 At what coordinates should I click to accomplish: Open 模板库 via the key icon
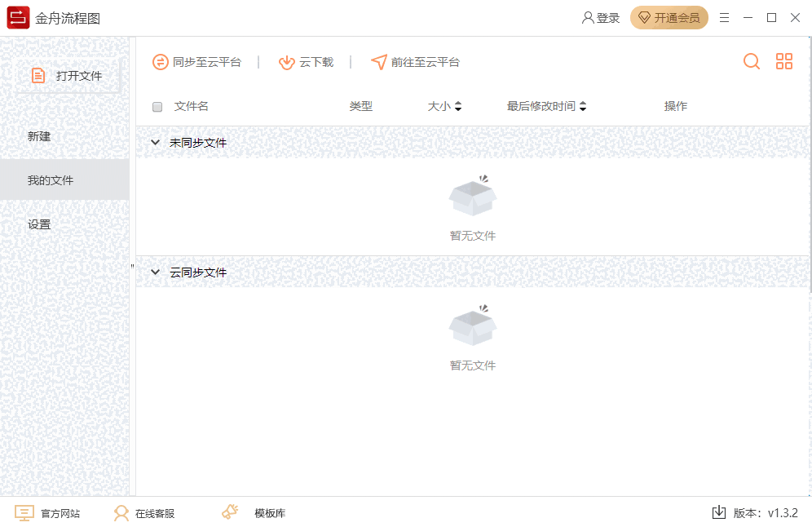click(229, 512)
